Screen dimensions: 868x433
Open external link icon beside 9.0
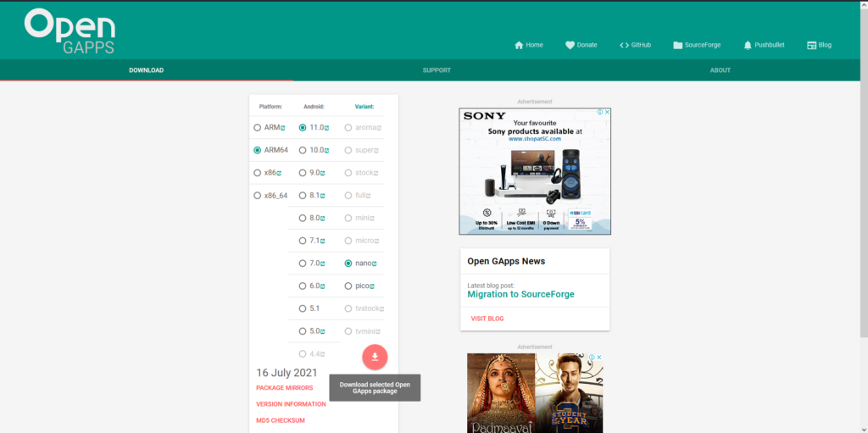[x=323, y=174]
